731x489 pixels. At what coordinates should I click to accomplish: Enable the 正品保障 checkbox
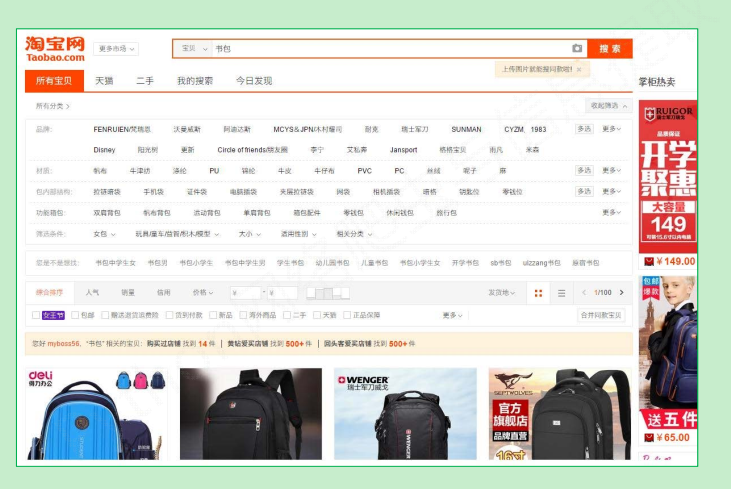(x=347, y=315)
